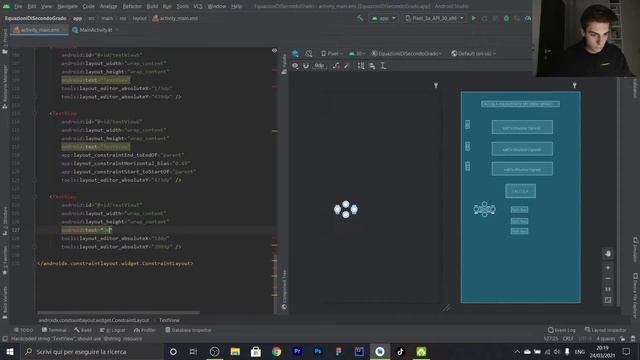Open the app run configuration dropdown
Screen dimensions: 640x360
383,18
